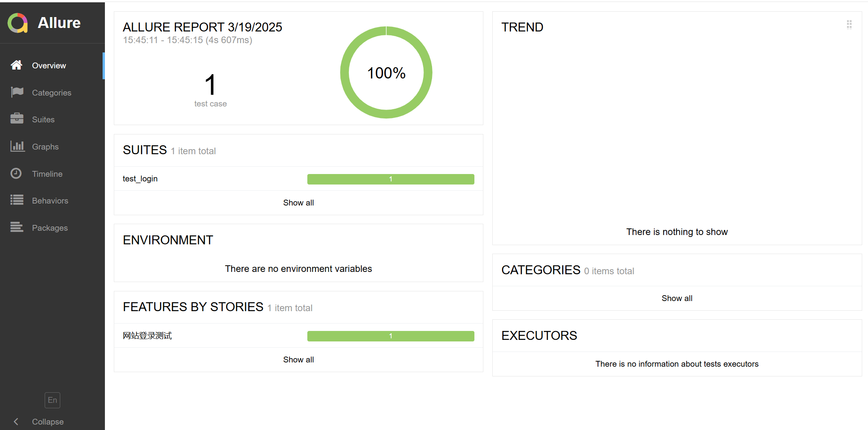Collapse the sidebar with the chevron arrow
Screen dimensions: 868x430
tap(16, 421)
